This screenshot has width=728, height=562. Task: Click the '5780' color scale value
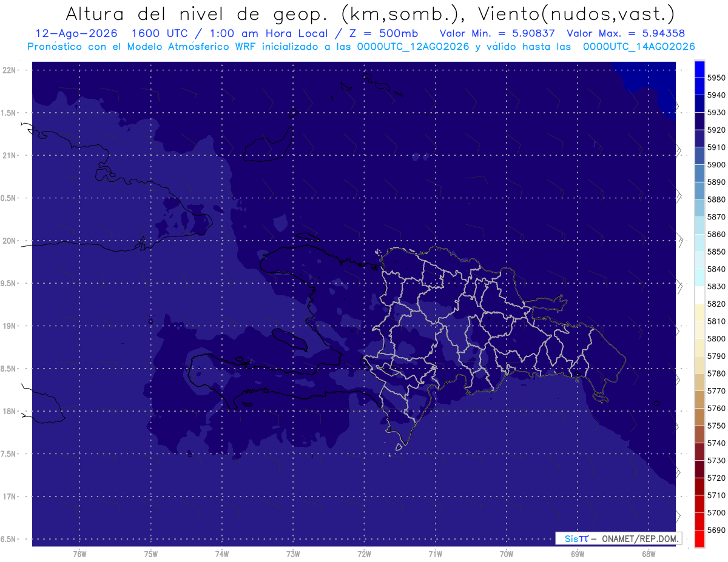pos(716,373)
